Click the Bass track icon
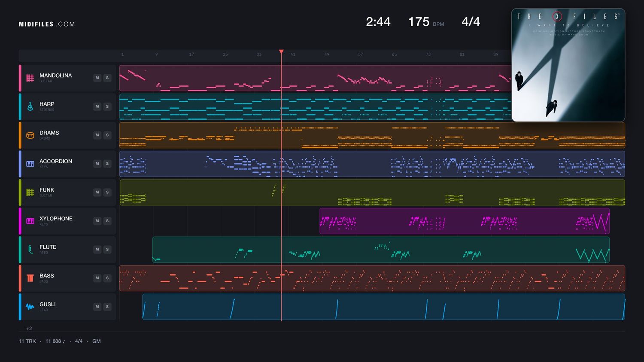The image size is (644, 362). (30, 278)
